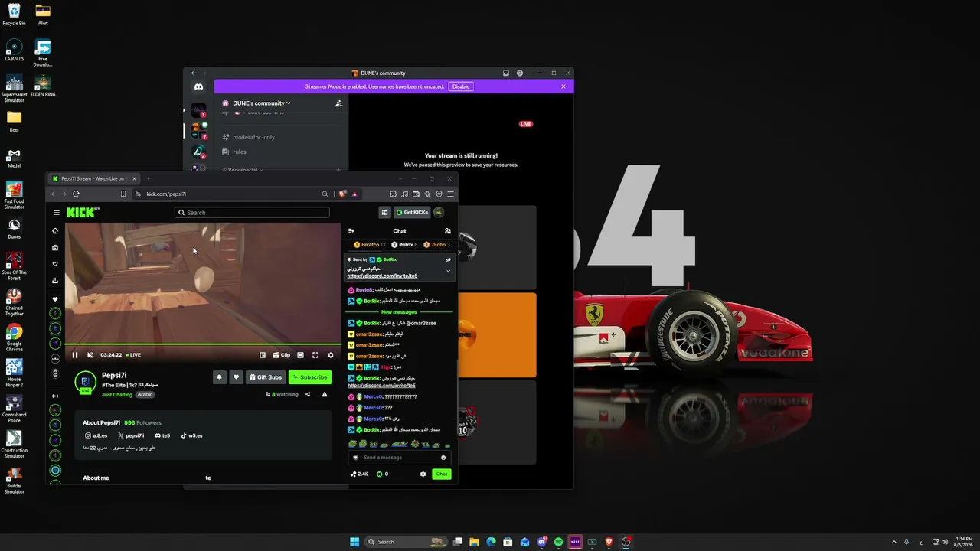Image resolution: width=980 pixels, height=551 pixels.
Task: Send message with green Chat button
Action: [x=442, y=474]
